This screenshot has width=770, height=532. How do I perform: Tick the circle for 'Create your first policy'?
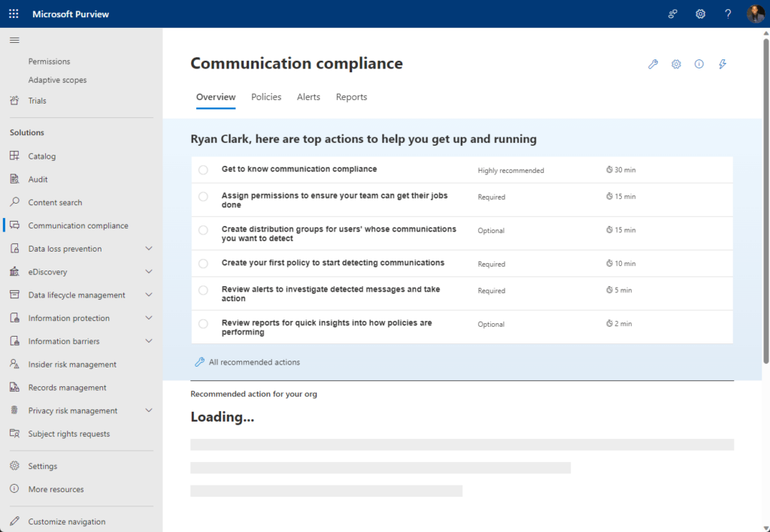tap(203, 264)
